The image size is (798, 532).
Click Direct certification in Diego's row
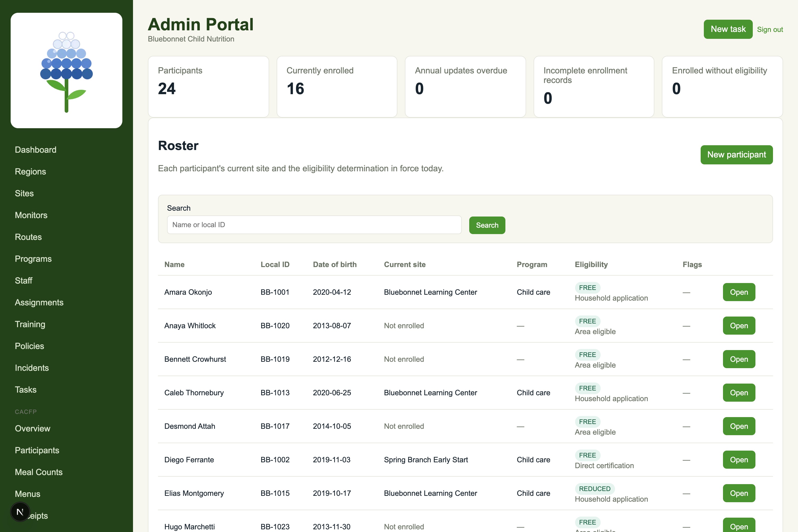tap(604, 465)
